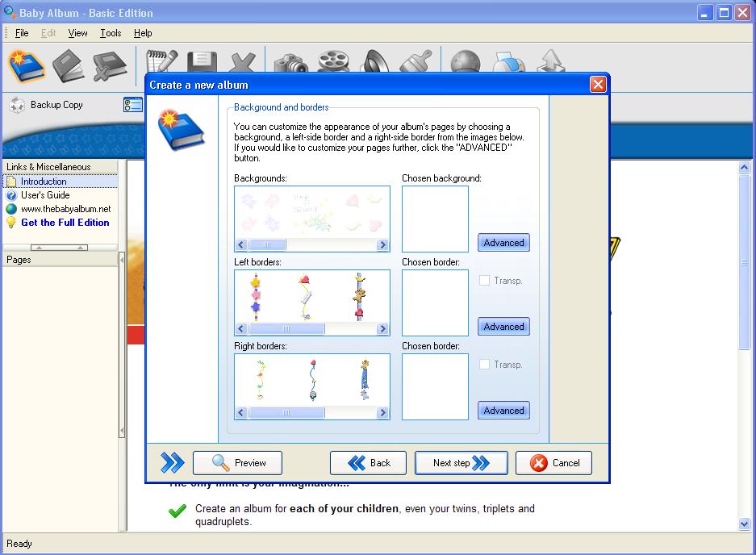Image resolution: width=756 pixels, height=555 pixels.
Task: Click the X delete icon in the toolbar
Action: coord(242,62)
